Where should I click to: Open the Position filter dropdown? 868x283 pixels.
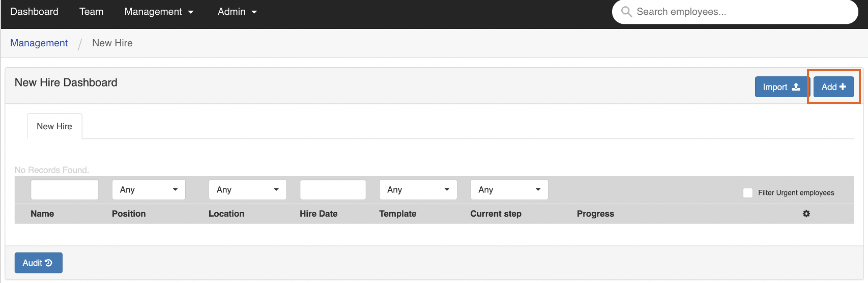click(x=149, y=190)
